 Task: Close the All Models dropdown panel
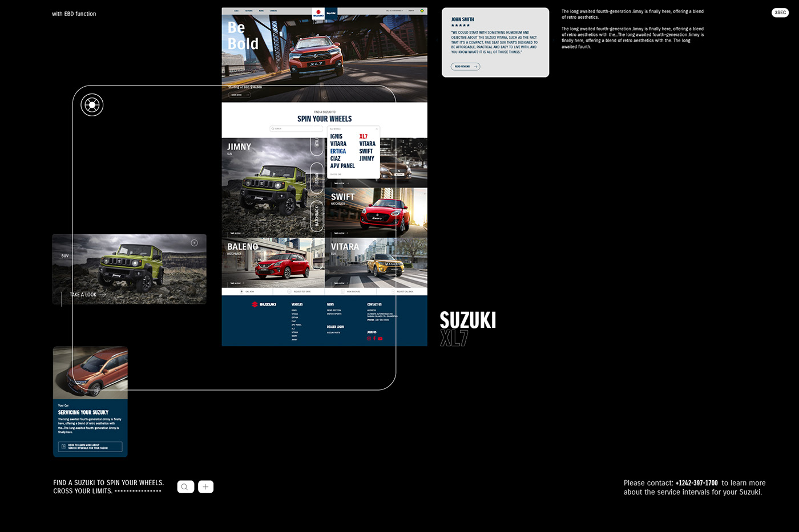(x=377, y=129)
